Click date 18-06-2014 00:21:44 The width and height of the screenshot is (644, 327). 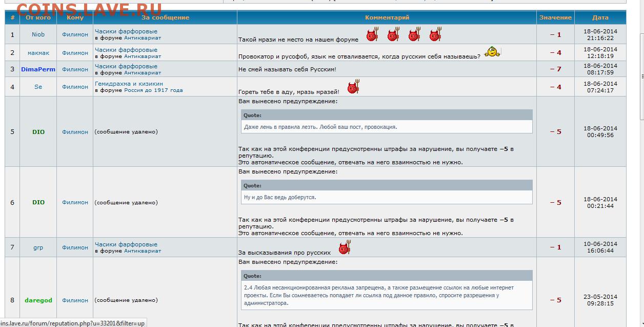[x=600, y=202]
